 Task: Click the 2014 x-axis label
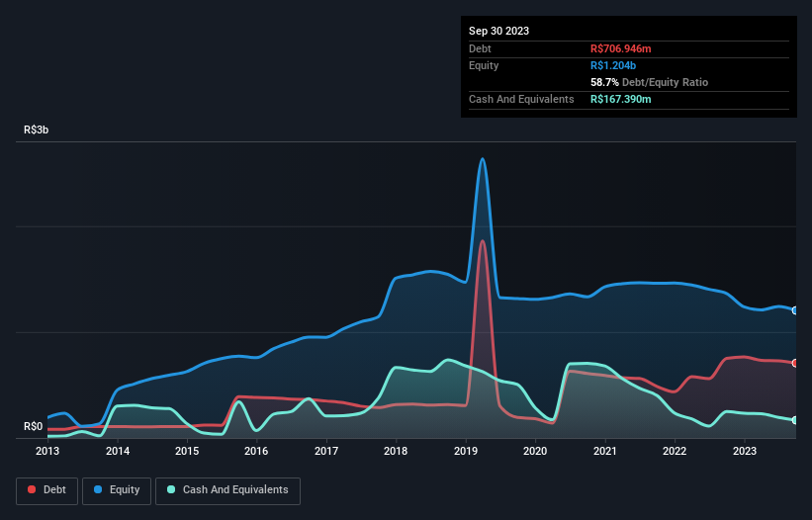[118, 451]
